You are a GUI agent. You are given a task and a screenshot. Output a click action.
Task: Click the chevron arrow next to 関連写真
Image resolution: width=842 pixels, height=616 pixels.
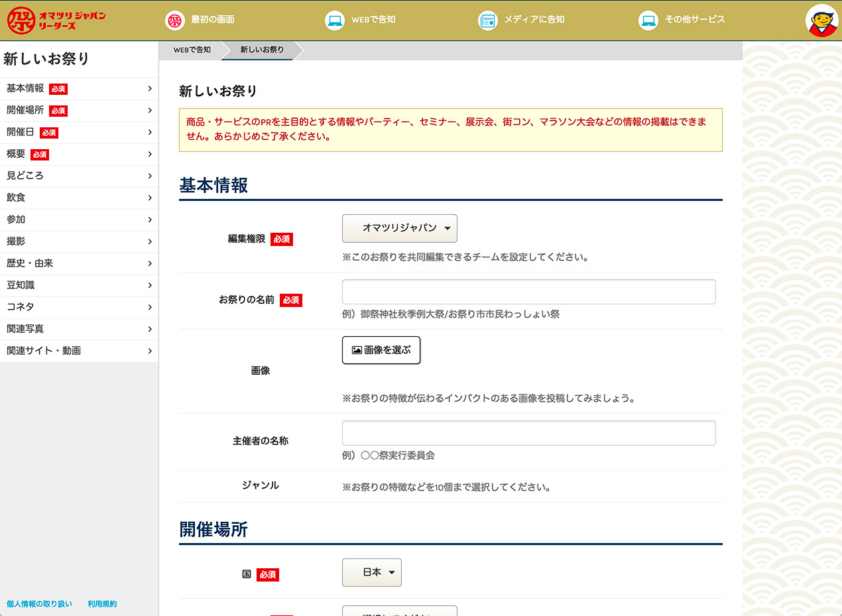(150, 329)
